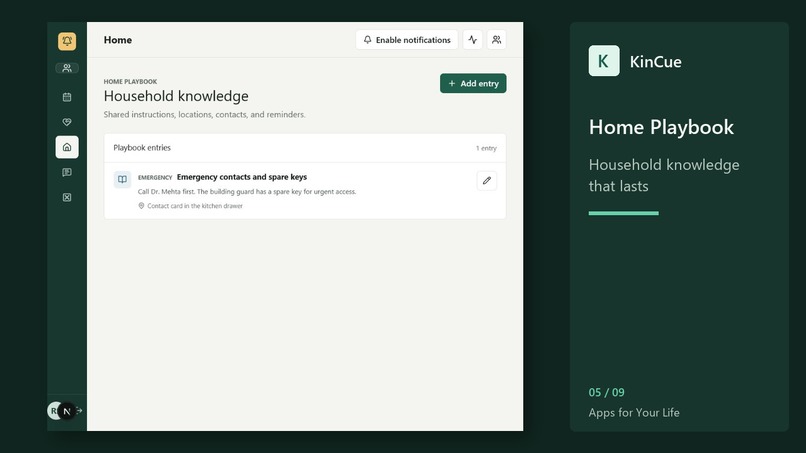Select the highlighted Home playbook sidebar icon
This screenshot has width=806, height=453.
(x=67, y=147)
